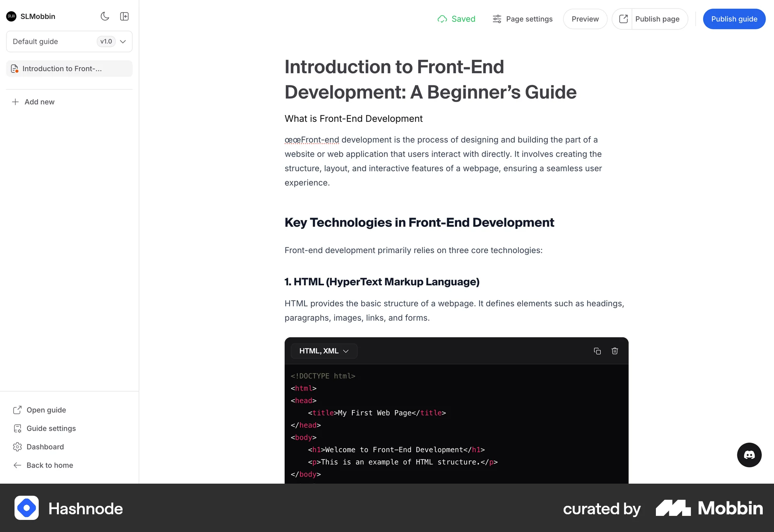Open Page settings using the sliders icon
The width and height of the screenshot is (774, 532).
497,19
